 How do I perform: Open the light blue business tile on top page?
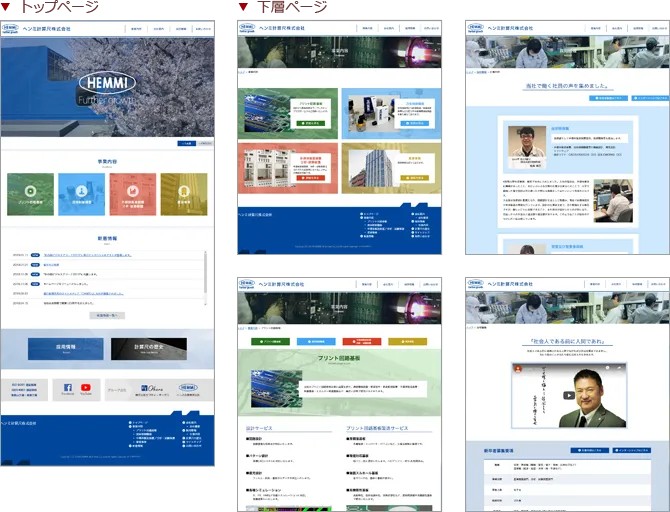coord(81,194)
